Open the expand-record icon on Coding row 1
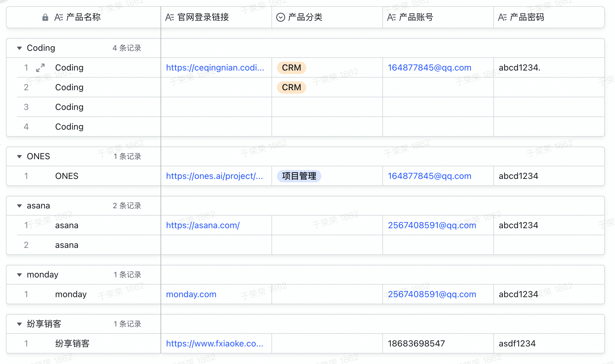 pyautogui.click(x=40, y=68)
